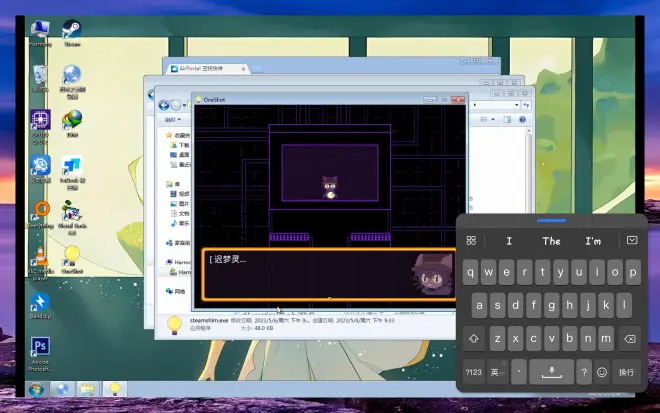Tap the microphone space bar key
Viewport: 660px width, 413px height.
click(x=551, y=372)
